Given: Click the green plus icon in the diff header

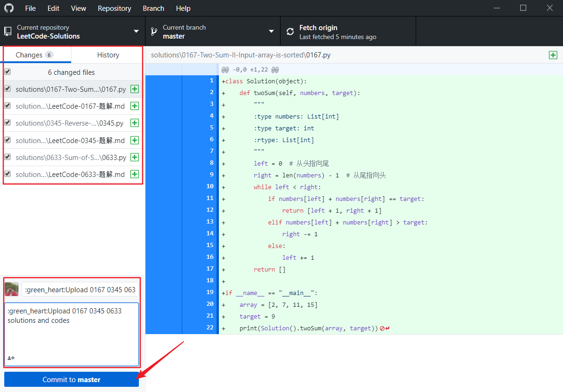Looking at the screenshot, I should 553,55.
